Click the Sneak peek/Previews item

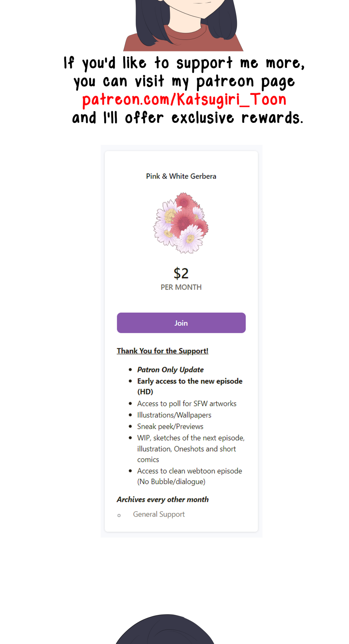[170, 426]
